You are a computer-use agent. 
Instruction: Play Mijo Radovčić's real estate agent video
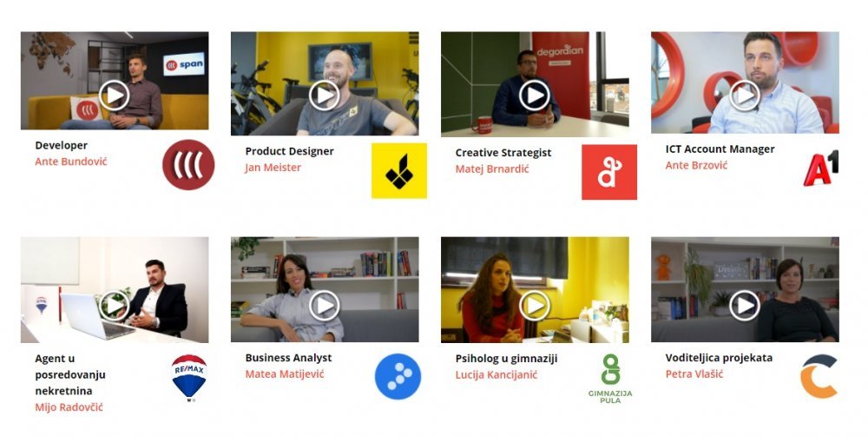(114, 305)
